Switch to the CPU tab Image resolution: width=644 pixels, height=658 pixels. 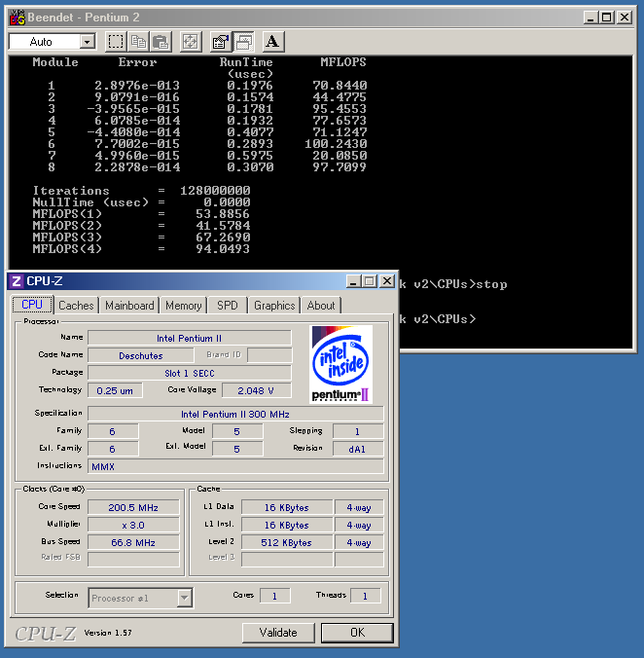(32, 305)
